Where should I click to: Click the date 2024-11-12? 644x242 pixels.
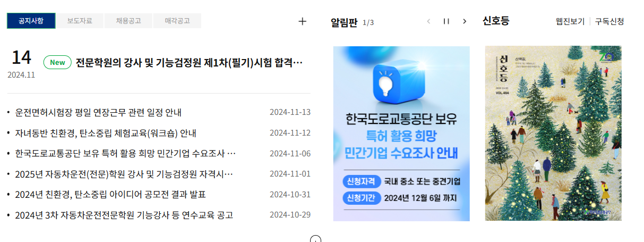click(290, 133)
